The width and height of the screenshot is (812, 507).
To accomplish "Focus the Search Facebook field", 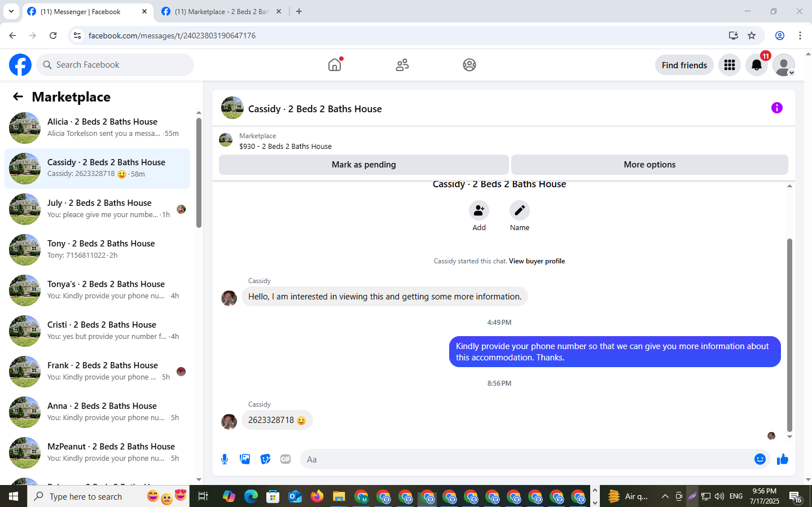I will click(115, 65).
